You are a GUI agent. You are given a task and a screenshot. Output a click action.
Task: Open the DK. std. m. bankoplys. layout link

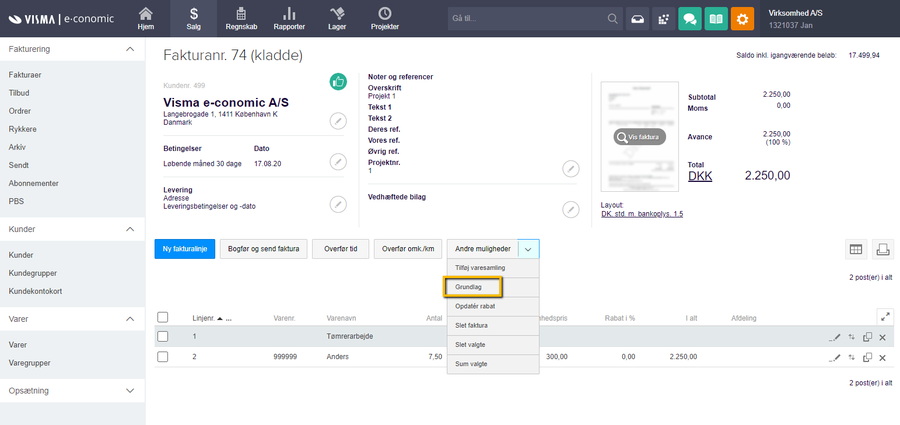coord(641,214)
